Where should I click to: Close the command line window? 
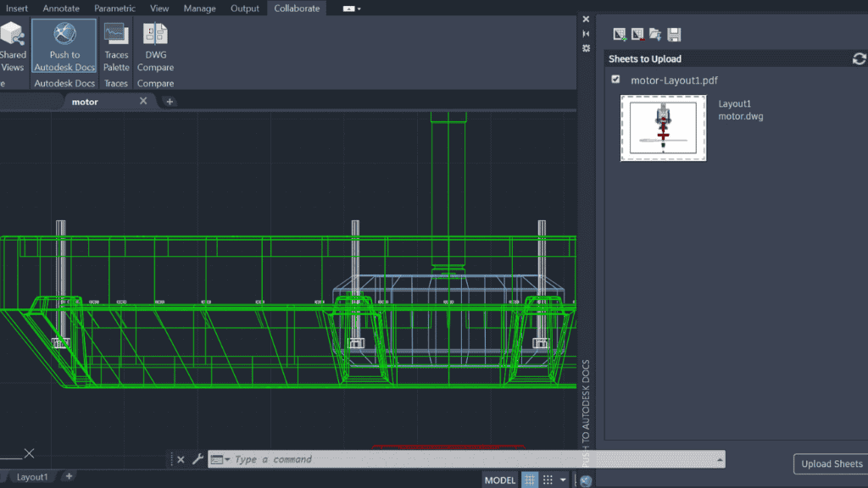(181, 459)
